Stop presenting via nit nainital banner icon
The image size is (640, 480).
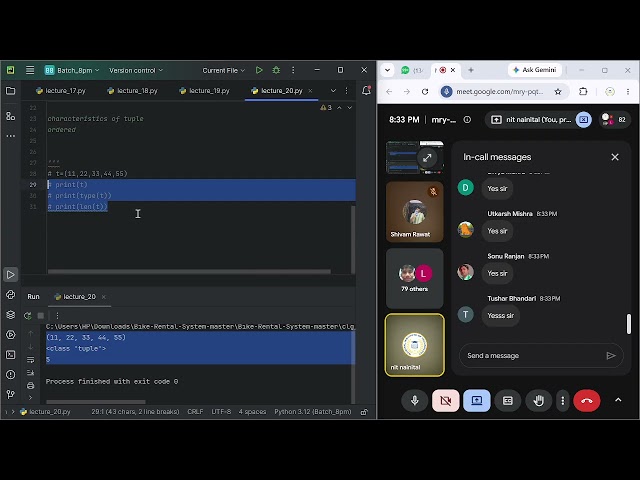pos(584,120)
